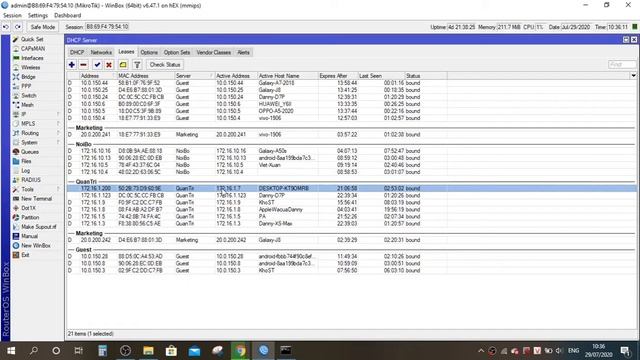Screen dimensions: 640x360
Task: Add a new DHCP lease with plus icon
Action: [72, 64]
